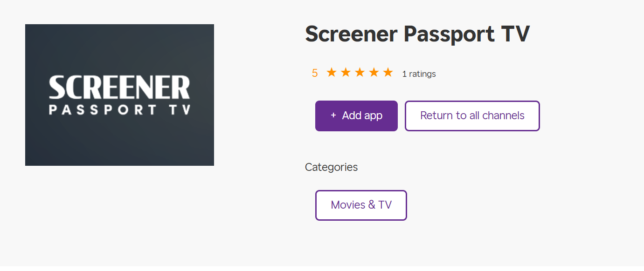Click the fifth rating star
This screenshot has height=271, width=644.
(388, 73)
